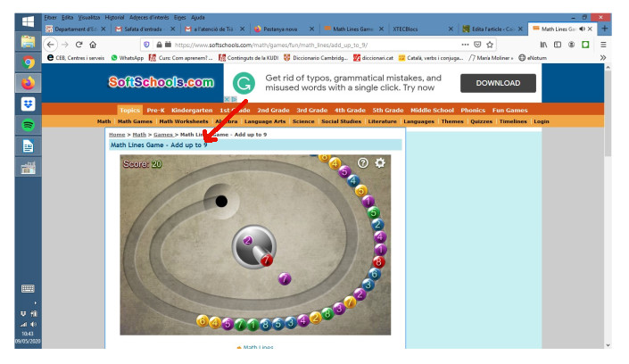Image resolution: width=629 pixels, height=364 pixels.
Task: Open Spotify from the taskbar
Action: [28, 126]
